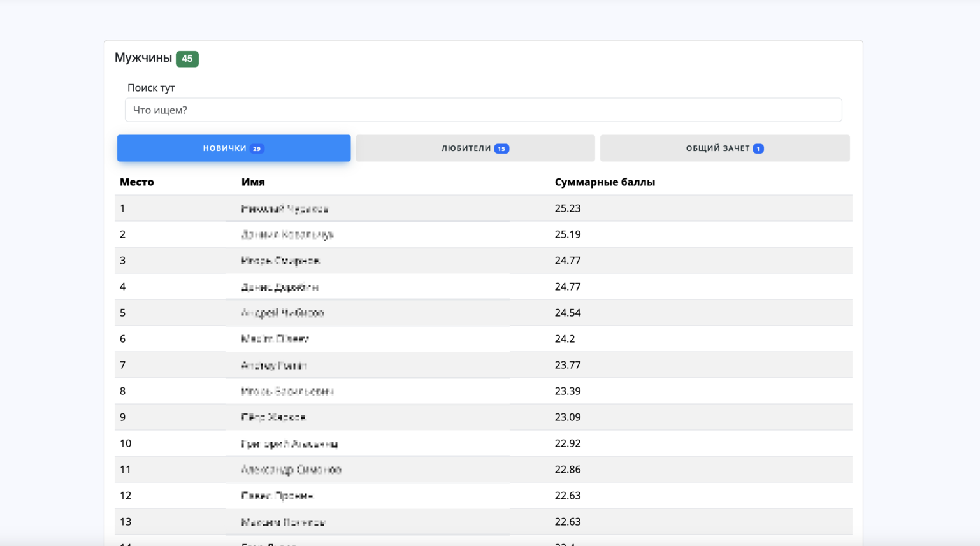Select the first-place score 25.23
980x546 pixels.
(x=568, y=208)
